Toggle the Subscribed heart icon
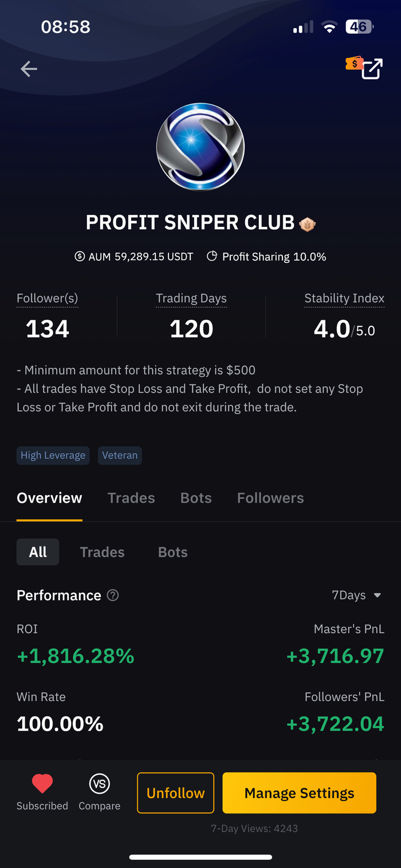Screen dimensions: 401x868 42,784
